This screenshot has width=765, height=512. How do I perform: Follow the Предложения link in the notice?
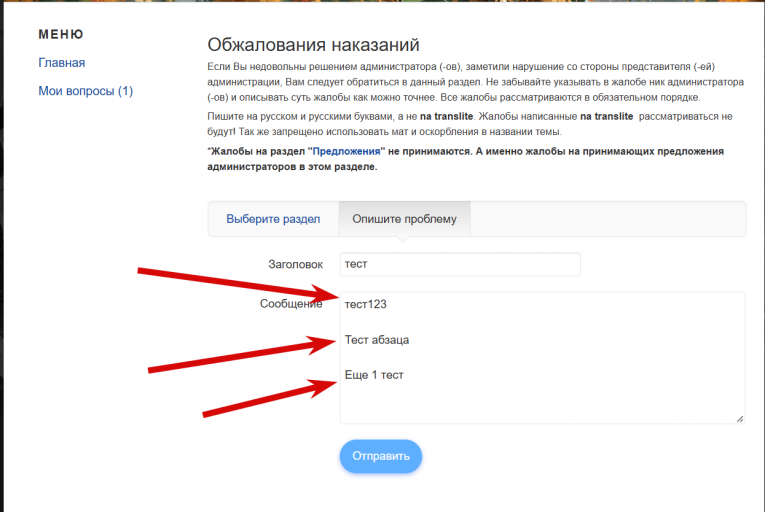[x=346, y=151]
